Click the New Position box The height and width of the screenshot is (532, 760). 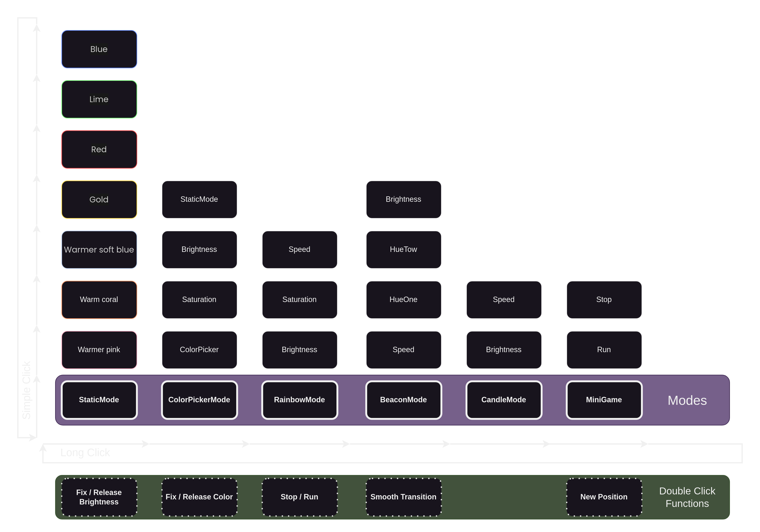(604, 497)
